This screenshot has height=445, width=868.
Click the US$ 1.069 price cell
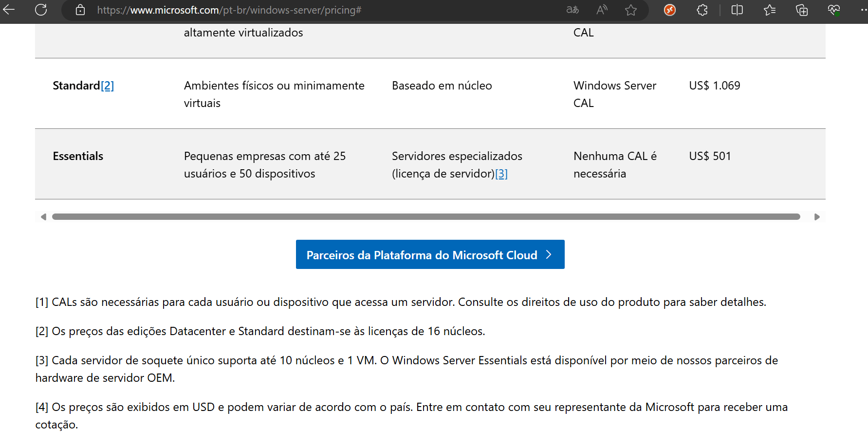click(715, 86)
